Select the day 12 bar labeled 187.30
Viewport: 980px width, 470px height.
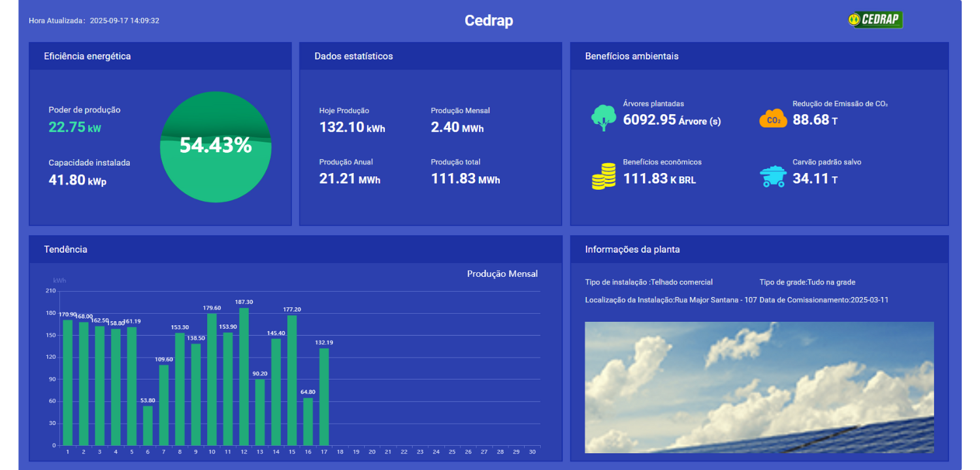[x=244, y=376]
